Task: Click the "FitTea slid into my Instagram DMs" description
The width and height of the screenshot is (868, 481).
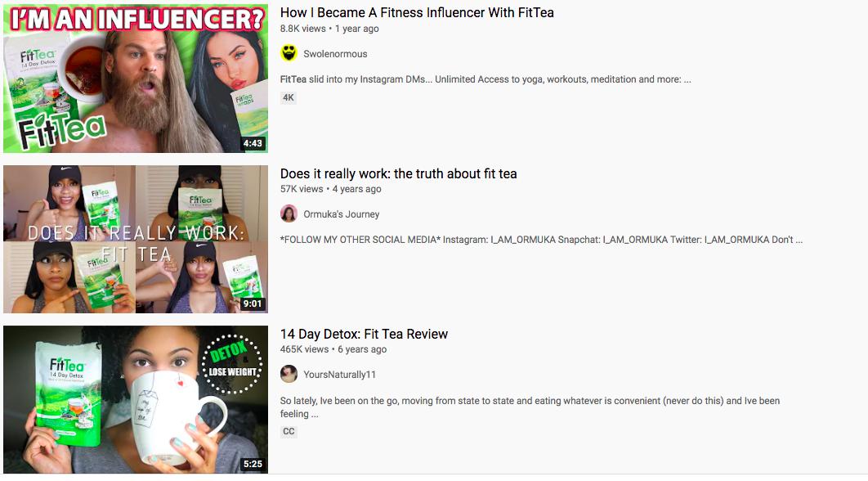Action: (x=485, y=79)
